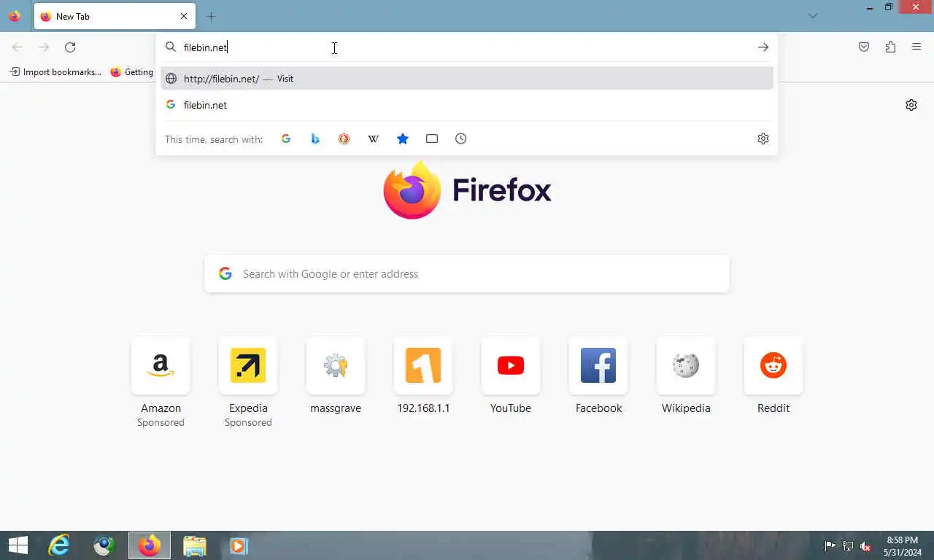Search this time with Google

coord(286,139)
